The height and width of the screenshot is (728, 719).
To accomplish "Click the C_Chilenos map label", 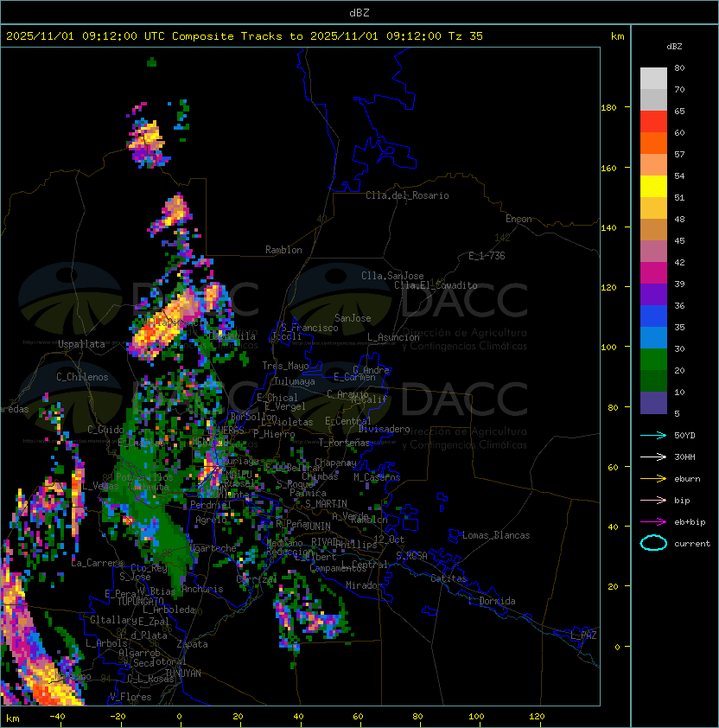I will point(82,377).
